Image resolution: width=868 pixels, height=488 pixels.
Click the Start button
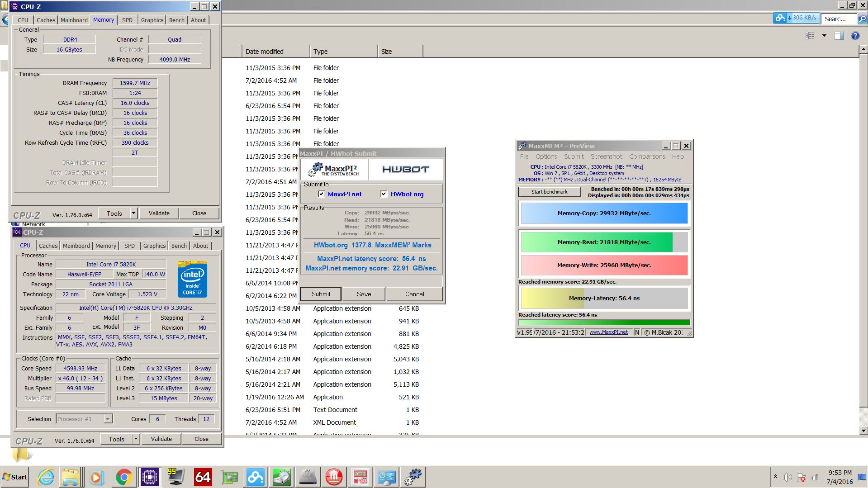pos(14,477)
